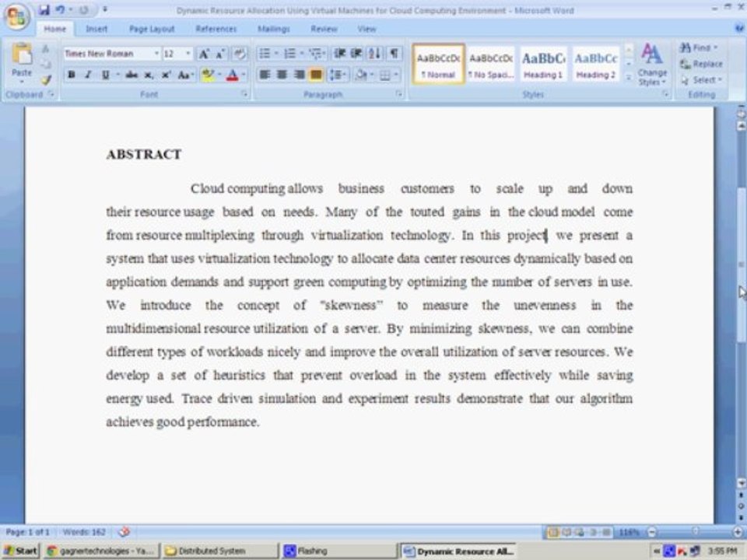
Task: Select the Normal style
Action: click(x=438, y=65)
